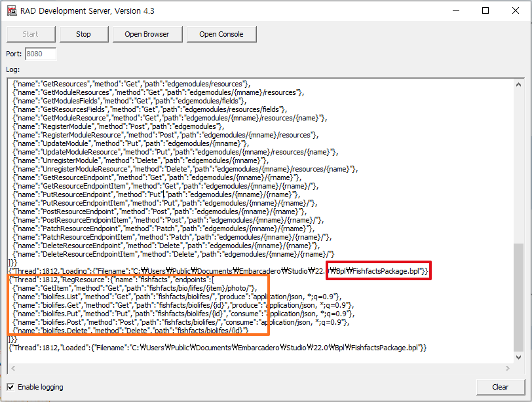Screen dimensions: 532x402
Task: Click the Open Browser button
Action: 147,34
